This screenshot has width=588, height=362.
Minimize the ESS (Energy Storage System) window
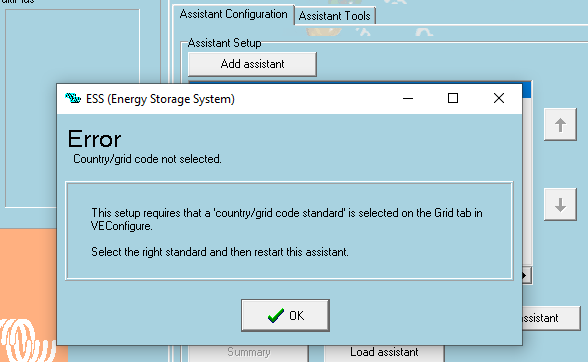408,98
